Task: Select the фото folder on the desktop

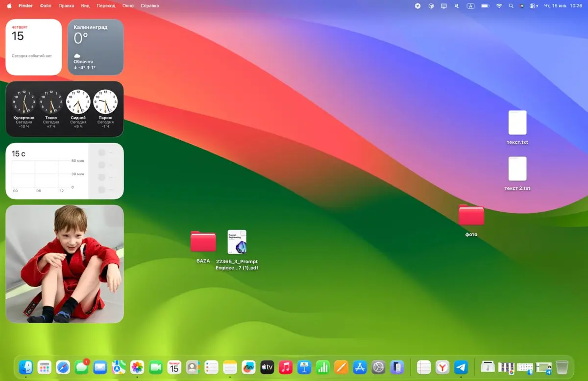Action: [471, 221]
